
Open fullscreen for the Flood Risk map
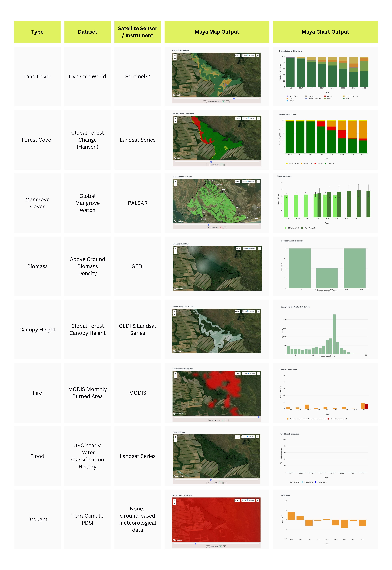(258, 437)
